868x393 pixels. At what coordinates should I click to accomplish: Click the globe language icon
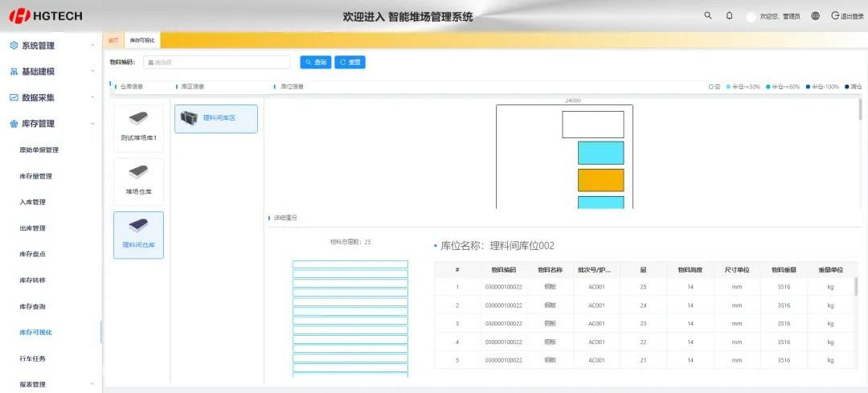[x=815, y=16]
